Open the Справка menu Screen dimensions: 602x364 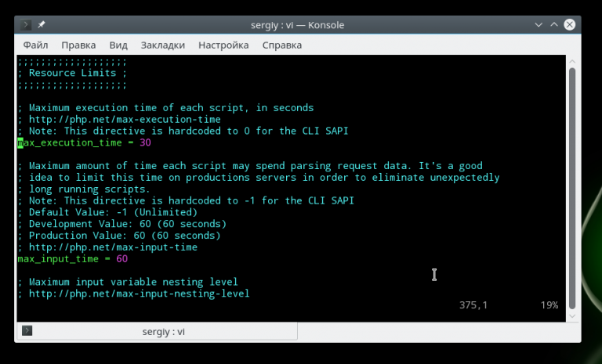tap(281, 45)
